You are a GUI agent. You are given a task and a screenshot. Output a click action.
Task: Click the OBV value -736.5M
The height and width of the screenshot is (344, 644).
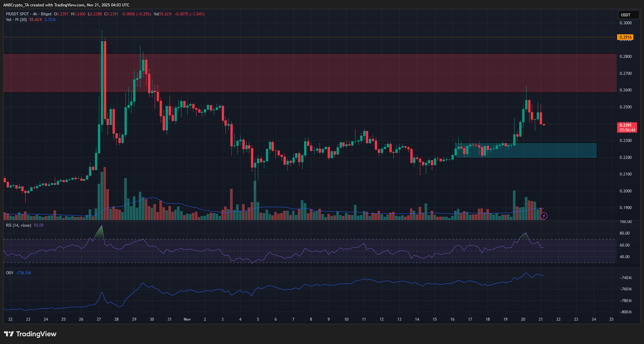[x=23, y=273]
